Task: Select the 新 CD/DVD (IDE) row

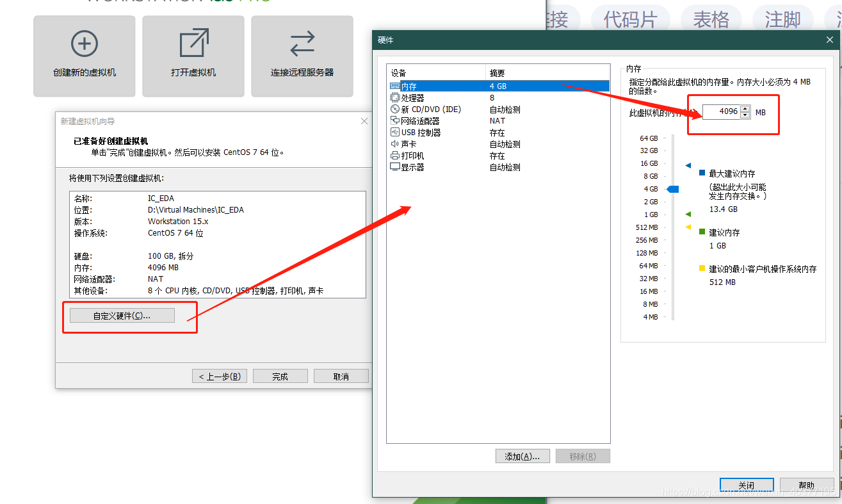Action: 498,109
